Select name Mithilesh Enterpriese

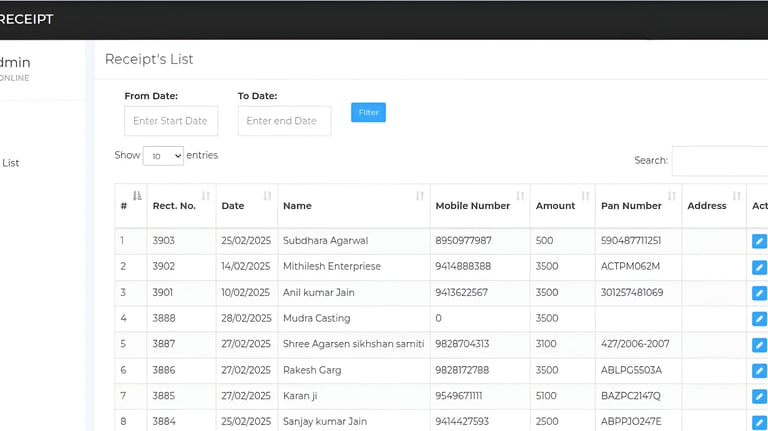click(x=332, y=266)
